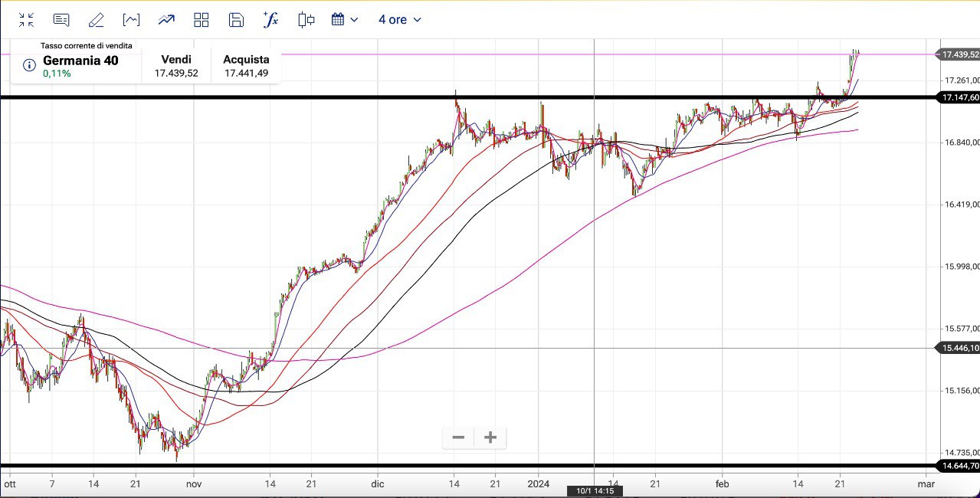980x498 pixels.
Task: Click the collapse fullscreen arrows icon
Action: (26, 20)
